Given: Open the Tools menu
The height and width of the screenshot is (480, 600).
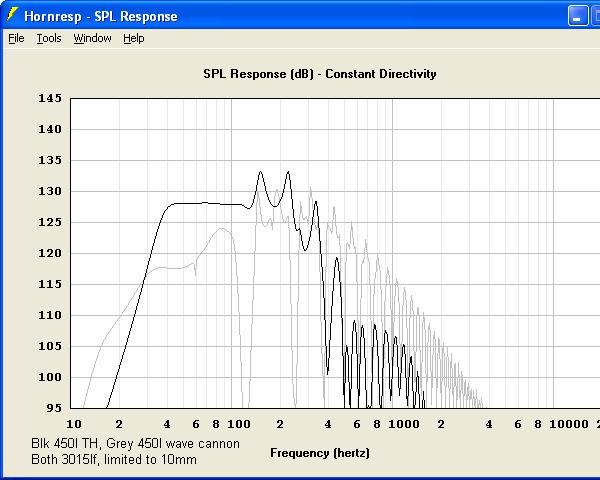Looking at the screenshot, I should click(49, 38).
